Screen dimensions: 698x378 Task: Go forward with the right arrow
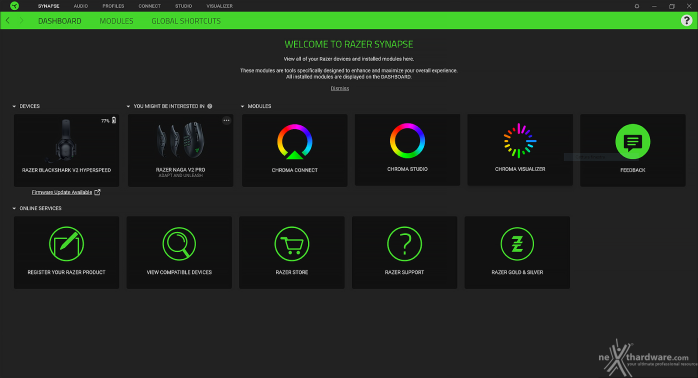21,20
